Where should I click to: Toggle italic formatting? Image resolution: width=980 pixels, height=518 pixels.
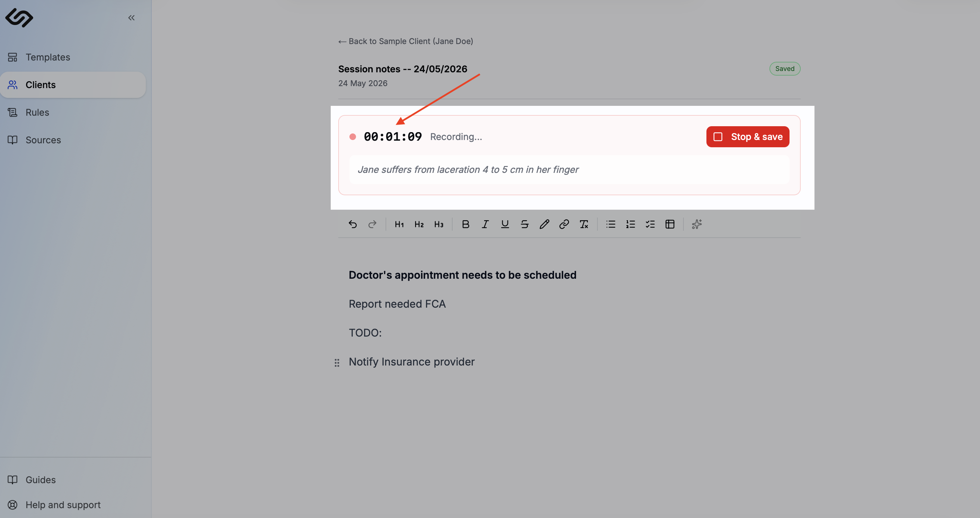tap(485, 224)
